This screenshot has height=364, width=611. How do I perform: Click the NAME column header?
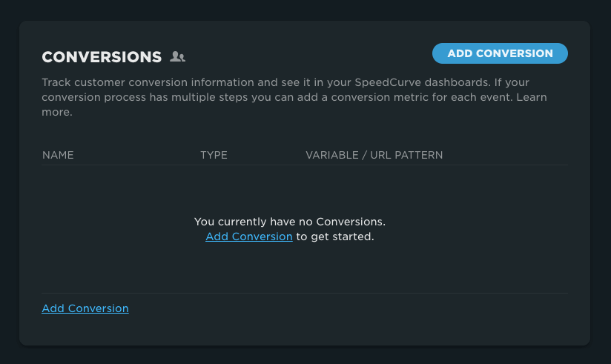58,155
